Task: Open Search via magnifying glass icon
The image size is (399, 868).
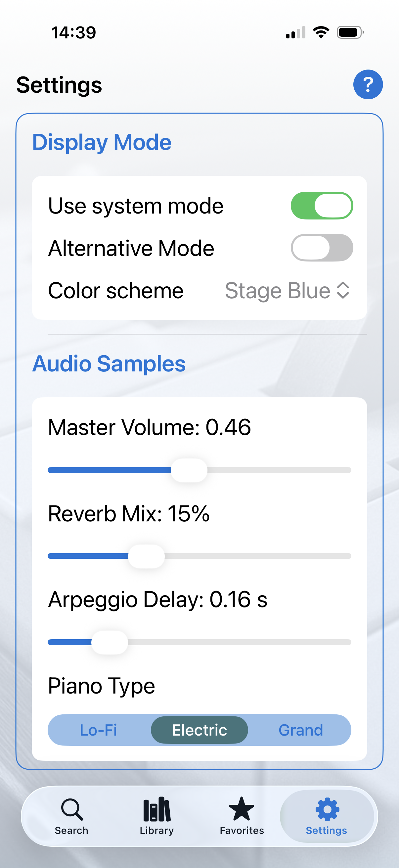Action: (72, 809)
